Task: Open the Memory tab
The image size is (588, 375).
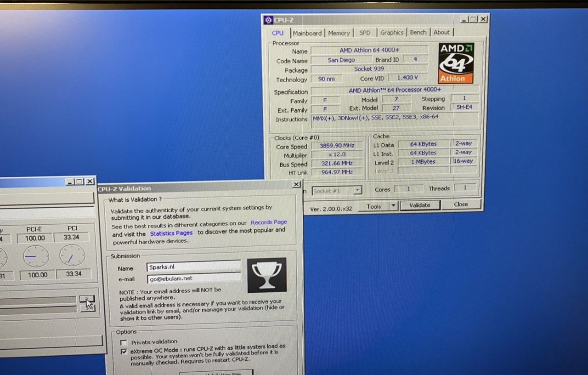Action: (339, 33)
